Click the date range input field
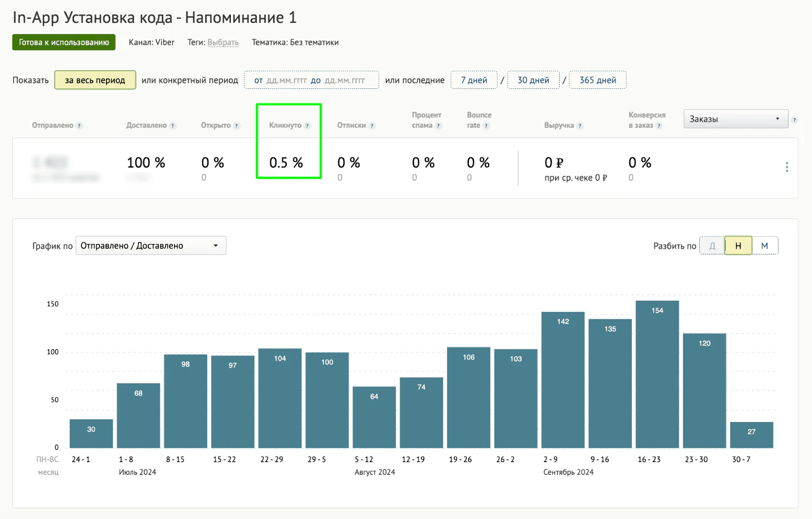Image resolution: width=812 pixels, height=519 pixels. pyautogui.click(x=311, y=80)
